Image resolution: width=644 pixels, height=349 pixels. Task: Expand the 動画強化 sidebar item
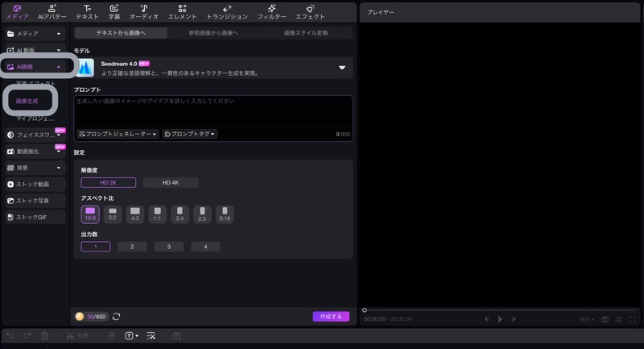click(x=59, y=152)
